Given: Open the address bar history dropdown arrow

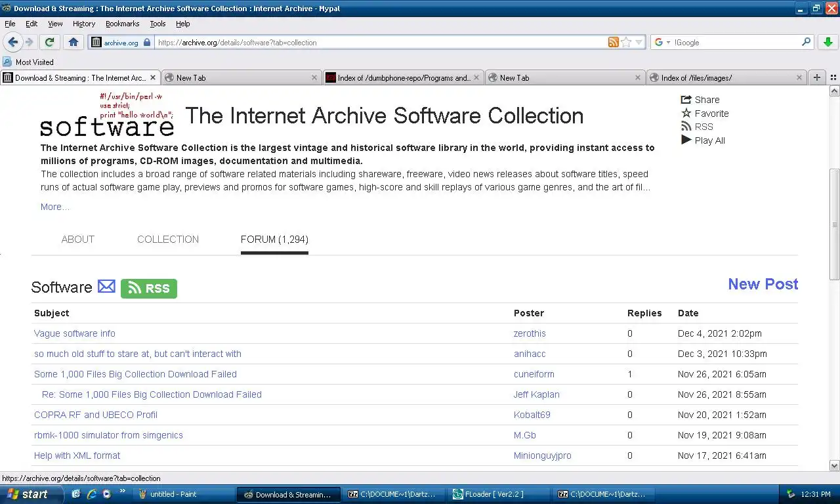Looking at the screenshot, I should [x=639, y=42].
